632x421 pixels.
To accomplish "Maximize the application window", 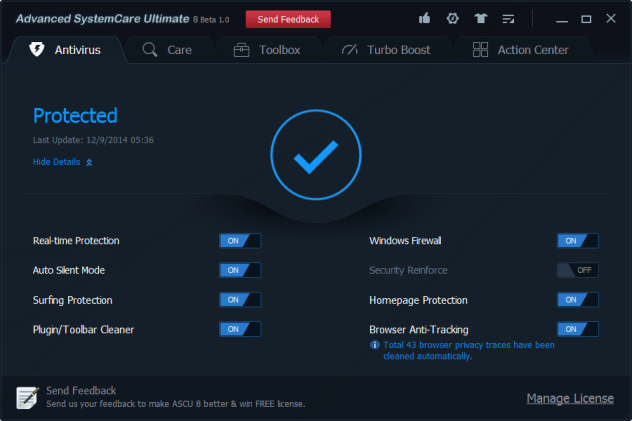I will click(x=586, y=19).
